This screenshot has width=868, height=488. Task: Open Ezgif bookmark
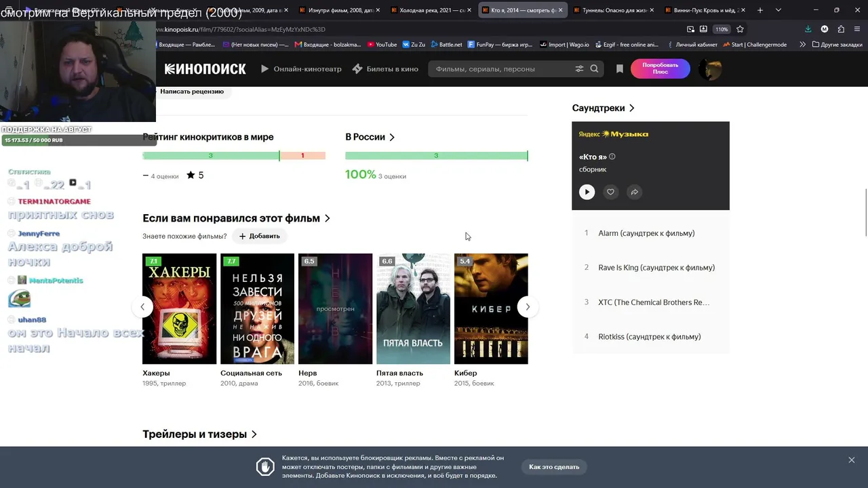click(629, 45)
